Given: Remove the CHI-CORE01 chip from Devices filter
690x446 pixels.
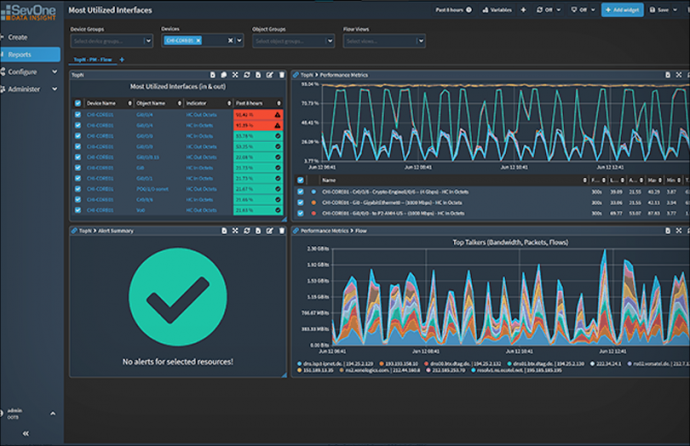Looking at the screenshot, I should click(198, 40).
